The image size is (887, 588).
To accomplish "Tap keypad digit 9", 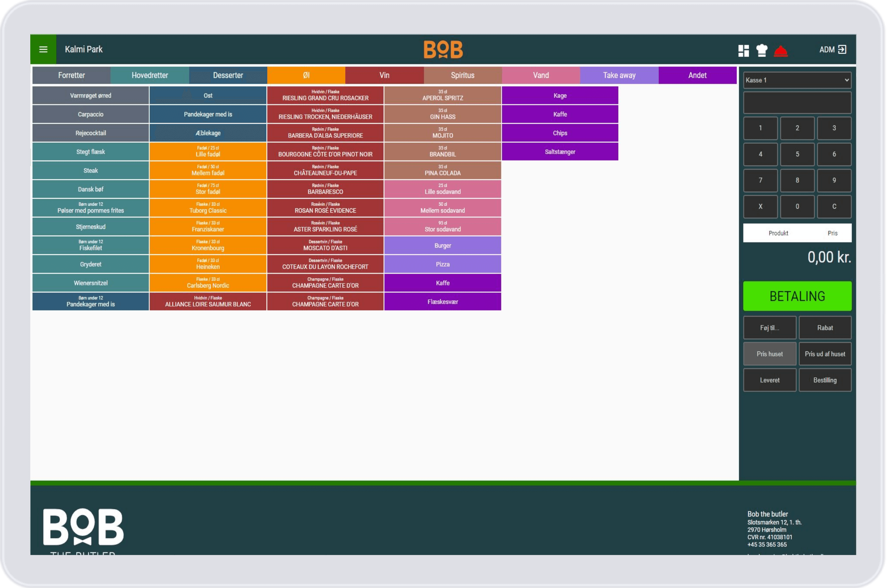I will tap(834, 180).
